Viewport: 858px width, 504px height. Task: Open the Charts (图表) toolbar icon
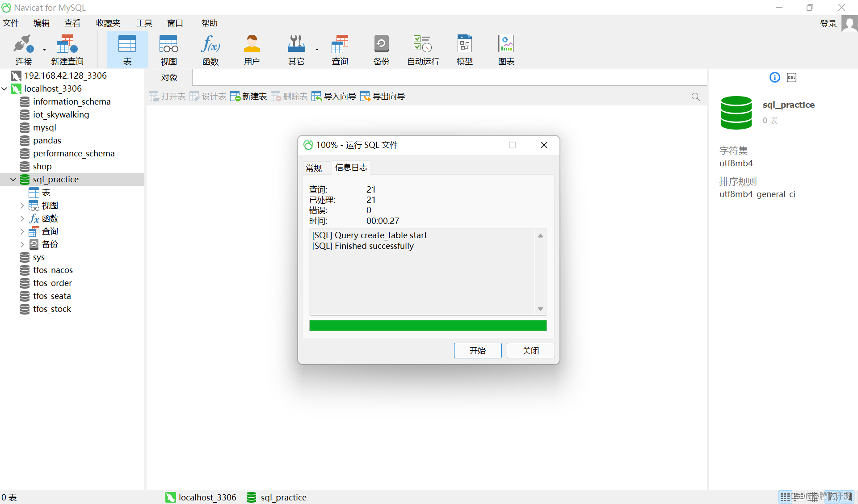click(x=506, y=50)
